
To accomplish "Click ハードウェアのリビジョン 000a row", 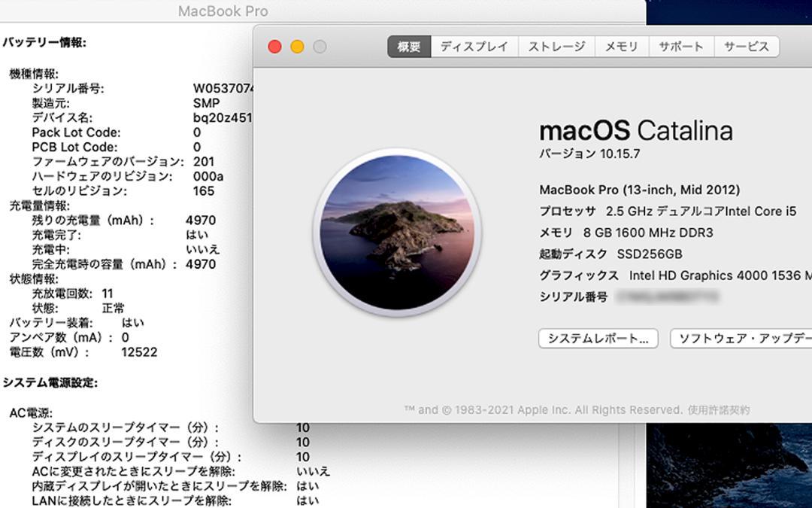I will coord(128,176).
